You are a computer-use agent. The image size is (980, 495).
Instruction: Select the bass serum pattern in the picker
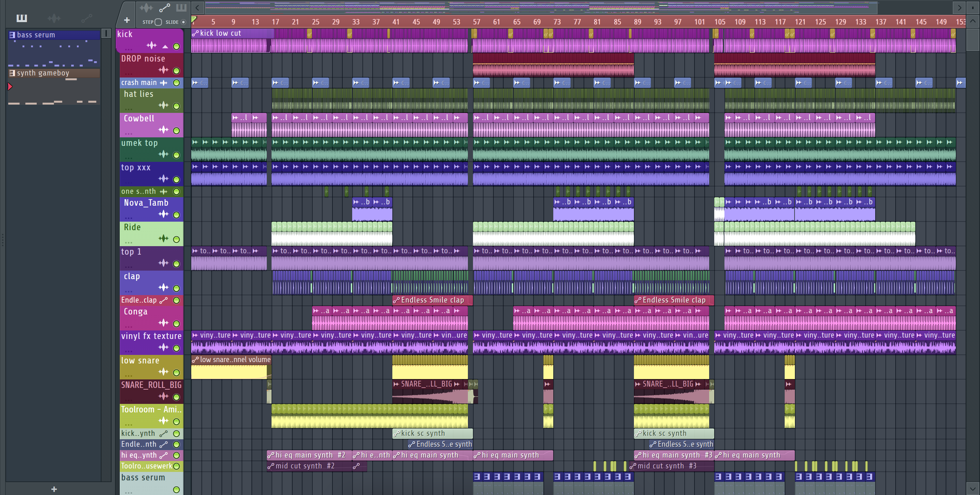coord(54,35)
